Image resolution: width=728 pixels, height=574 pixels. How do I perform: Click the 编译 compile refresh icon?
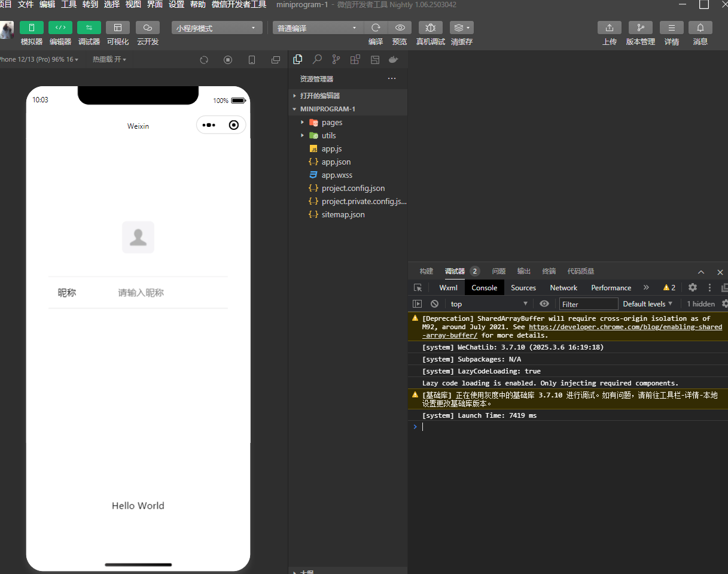point(376,28)
